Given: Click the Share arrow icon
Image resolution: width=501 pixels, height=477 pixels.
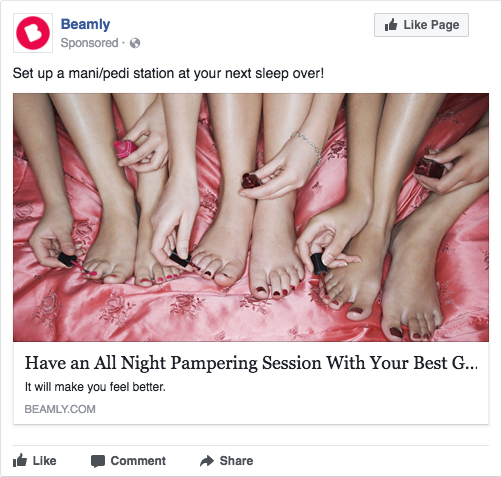Looking at the screenshot, I should pyautogui.click(x=207, y=461).
